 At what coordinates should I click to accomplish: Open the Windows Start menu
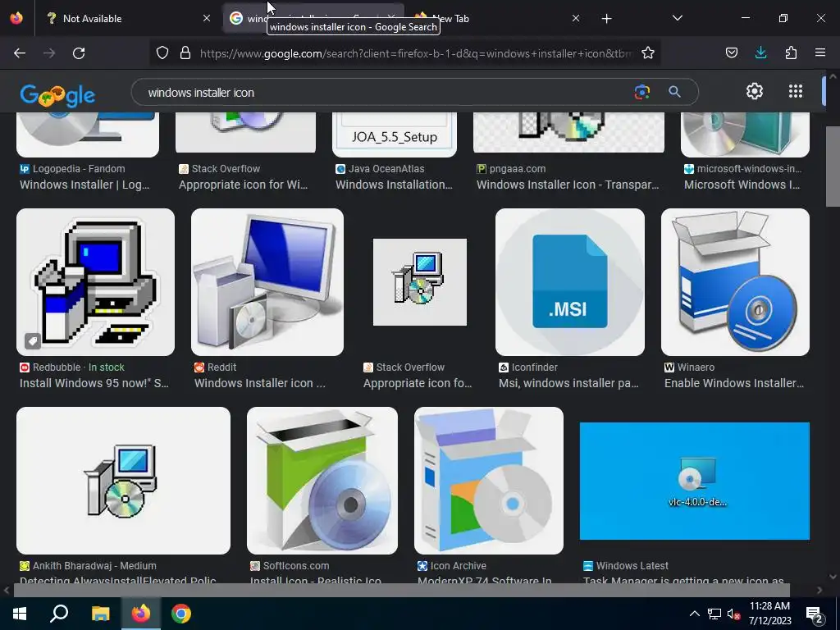click(20, 614)
